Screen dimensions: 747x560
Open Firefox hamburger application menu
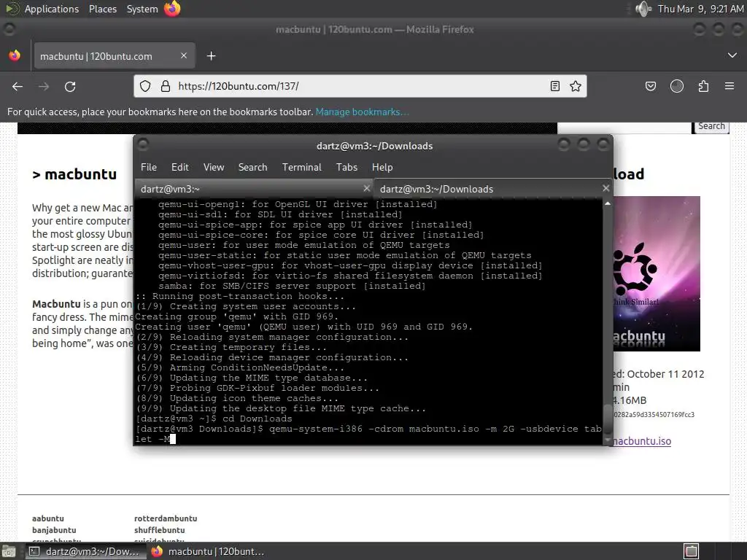(729, 86)
